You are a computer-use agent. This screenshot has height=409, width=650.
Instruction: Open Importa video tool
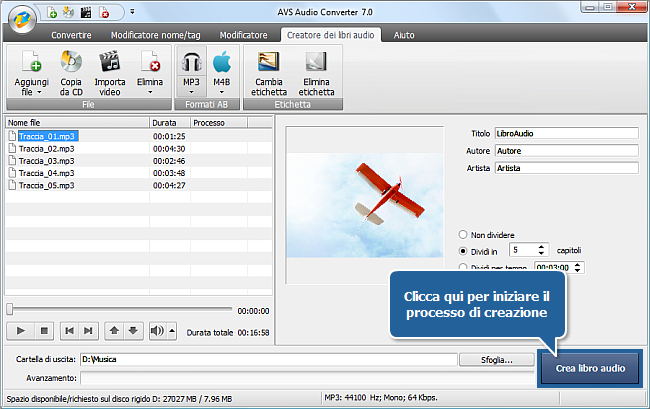[x=109, y=62]
